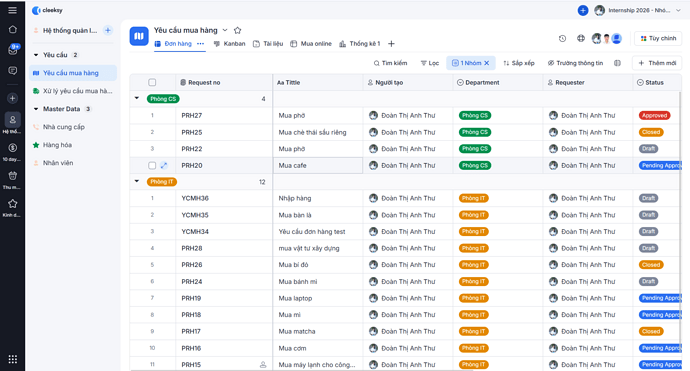Viewport: 690px width, 371px height.
Task: Collapse the Phòng IT group
Action: coord(137,181)
